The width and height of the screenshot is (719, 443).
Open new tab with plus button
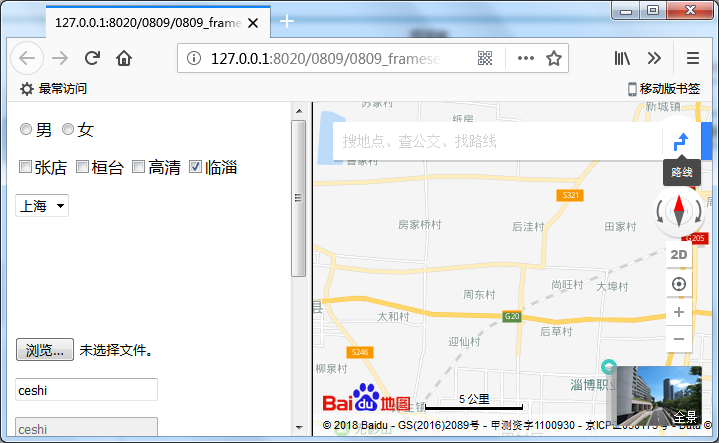[287, 21]
